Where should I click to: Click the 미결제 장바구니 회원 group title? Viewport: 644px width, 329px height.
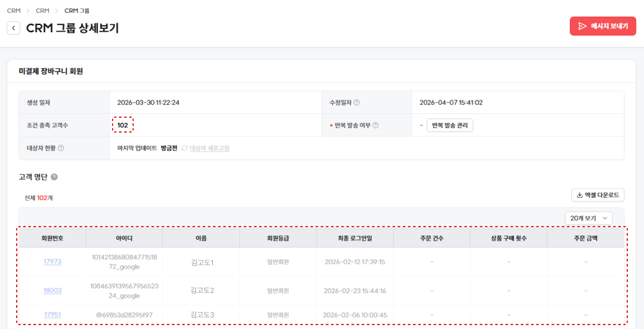coord(51,71)
